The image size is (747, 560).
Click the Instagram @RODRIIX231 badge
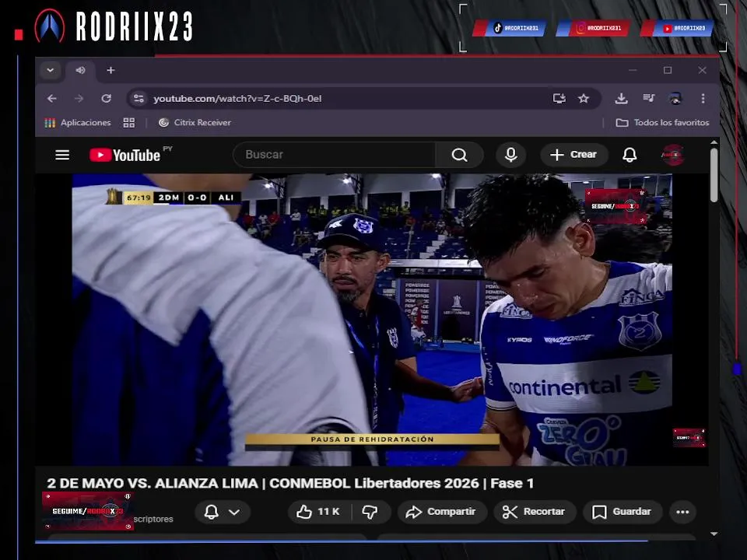click(594, 28)
